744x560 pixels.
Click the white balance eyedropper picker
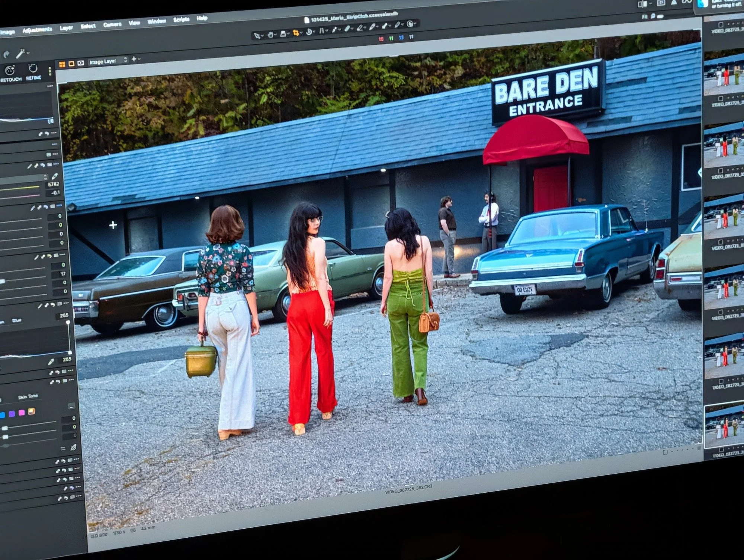(x=55, y=176)
